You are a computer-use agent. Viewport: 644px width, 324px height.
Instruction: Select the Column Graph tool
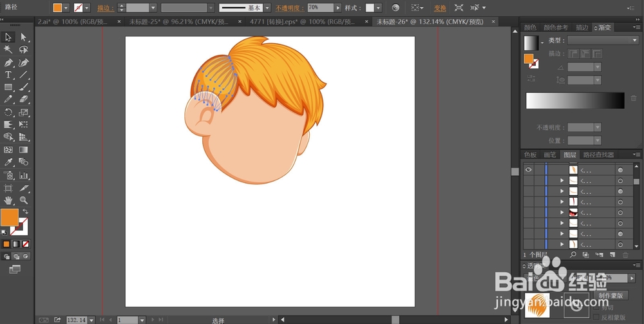click(23, 175)
